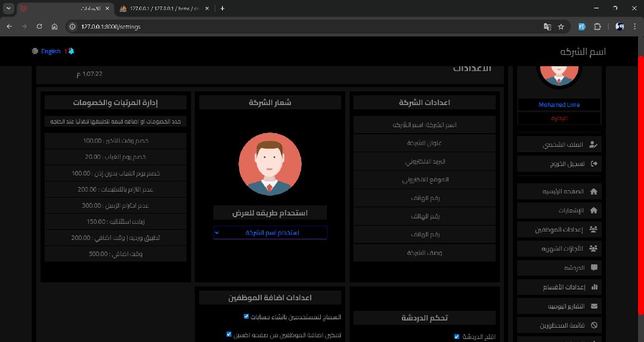
Task: Open the استخدام اسم الشركة display dropdown
Action: pos(270,233)
